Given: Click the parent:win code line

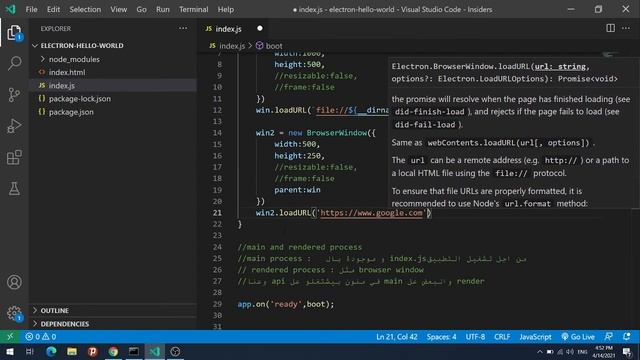Looking at the screenshot, I should click(x=297, y=190).
